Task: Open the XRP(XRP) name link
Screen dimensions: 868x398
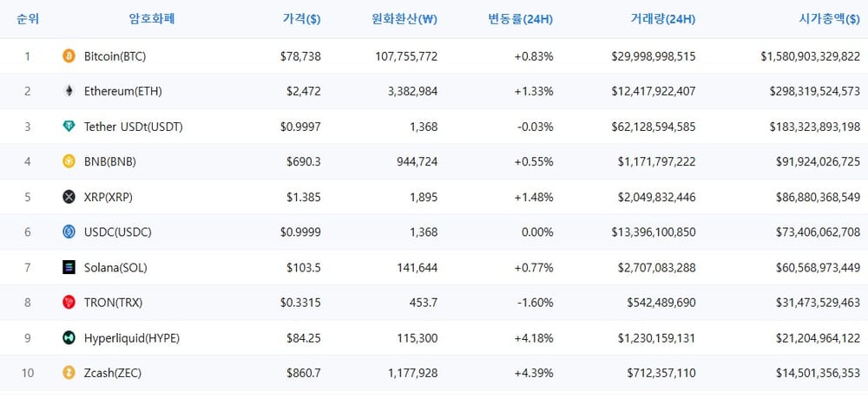Action: coord(108,198)
